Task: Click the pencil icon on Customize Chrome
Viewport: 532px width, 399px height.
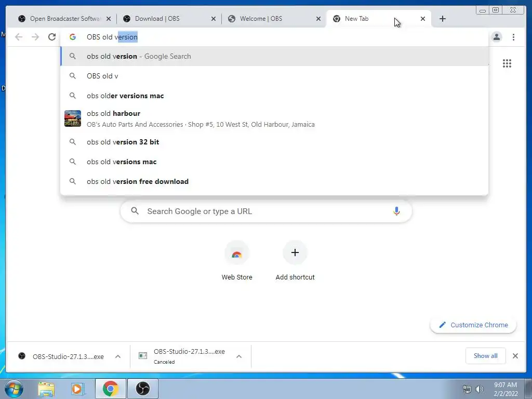Action: 442,325
